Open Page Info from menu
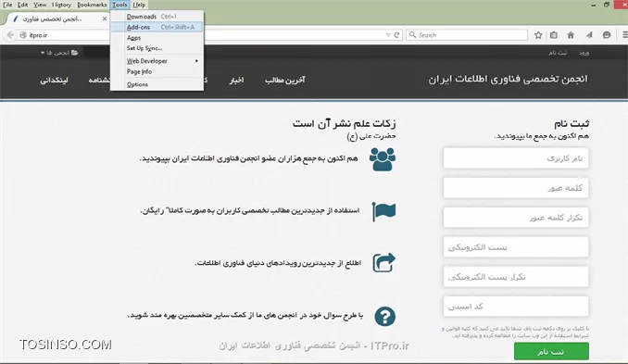 (x=157, y=71)
